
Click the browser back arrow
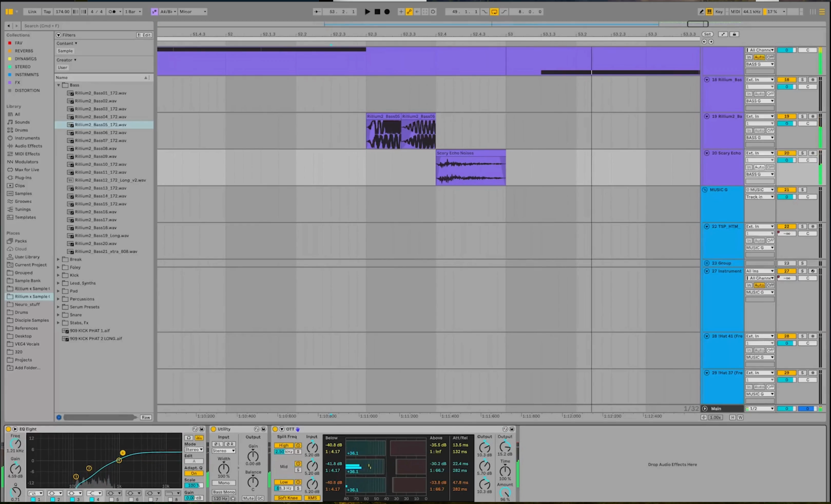tap(8, 26)
